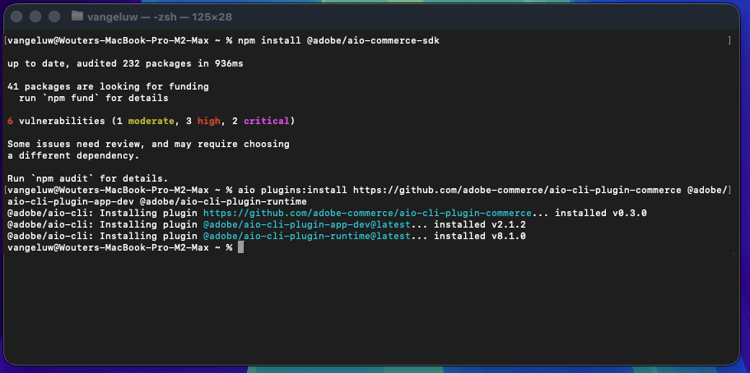The image size is (750, 373).
Task: Click 'installed v8.1.0' text
Action: (480, 236)
